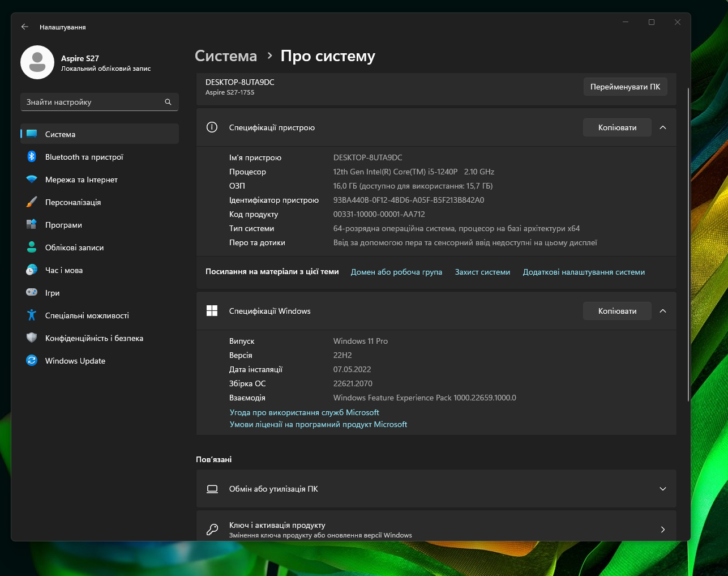Image resolution: width=728 pixels, height=576 pixels.
Task: Click the gamepad icon next to Ігри
Action: 32,292
